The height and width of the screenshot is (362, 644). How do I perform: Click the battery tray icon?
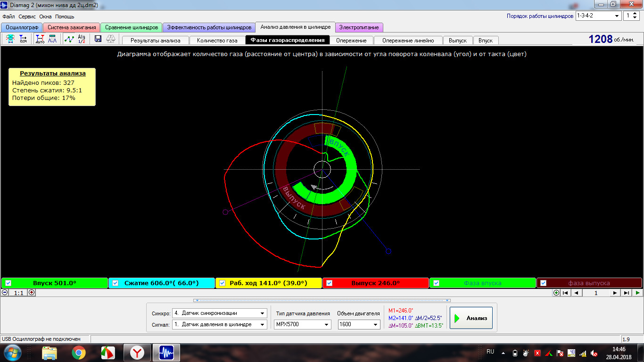click(515, 353)
